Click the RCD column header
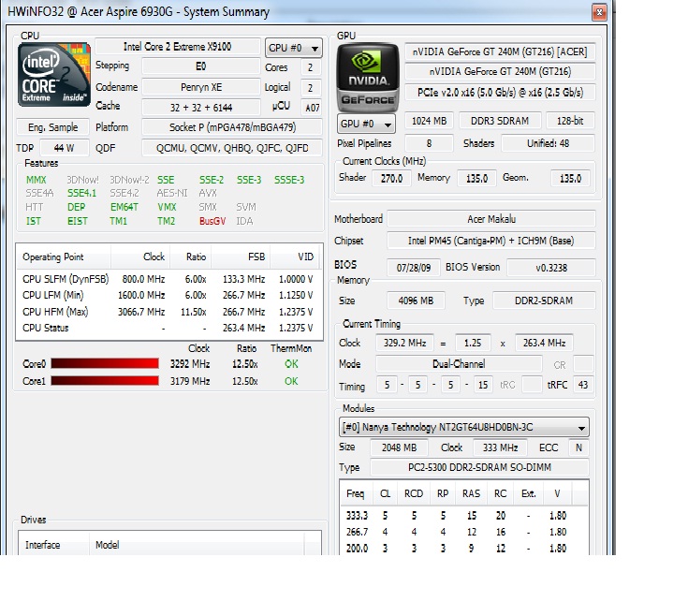The width and height of the screenshot is (688, 616). tap(414, 493)
